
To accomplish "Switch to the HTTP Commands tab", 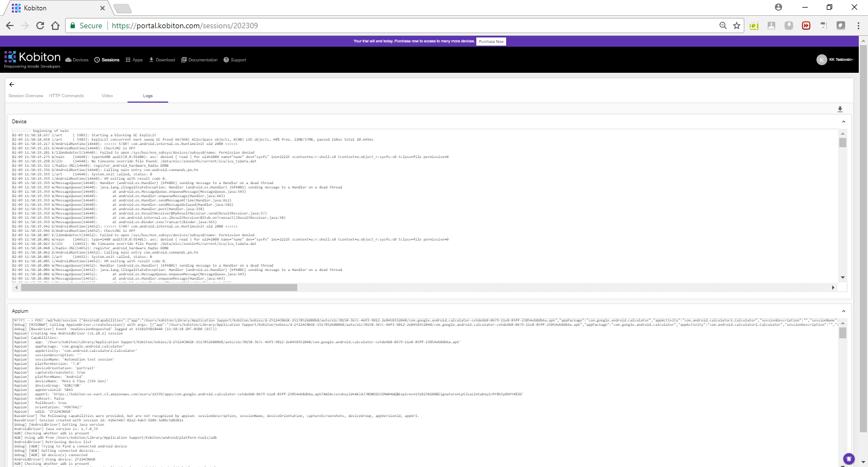I will click(66, 96).
